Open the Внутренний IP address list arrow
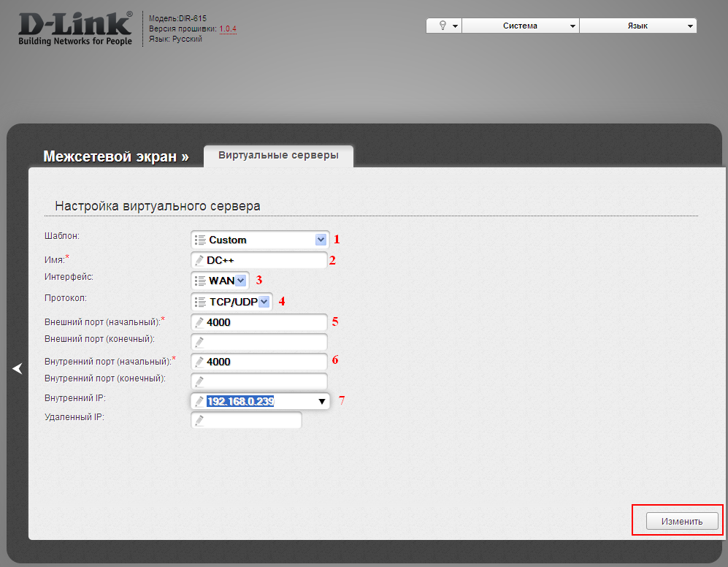The image size is (728, 567). pyautogui.click(x=322, y=402)
